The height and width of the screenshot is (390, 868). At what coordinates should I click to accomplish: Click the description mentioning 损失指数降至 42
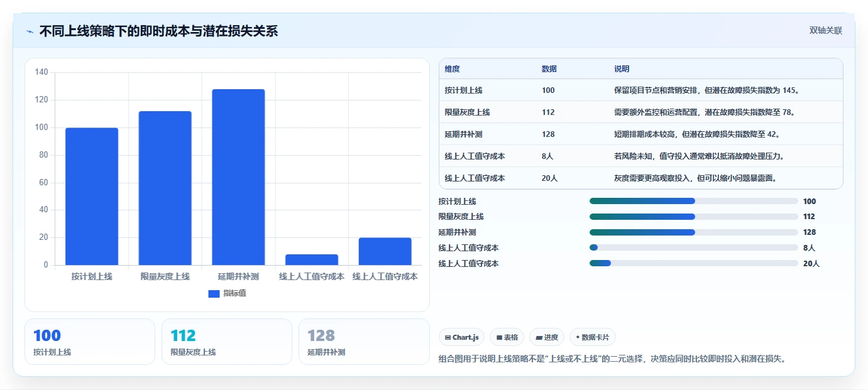click(x=697, y=134)
